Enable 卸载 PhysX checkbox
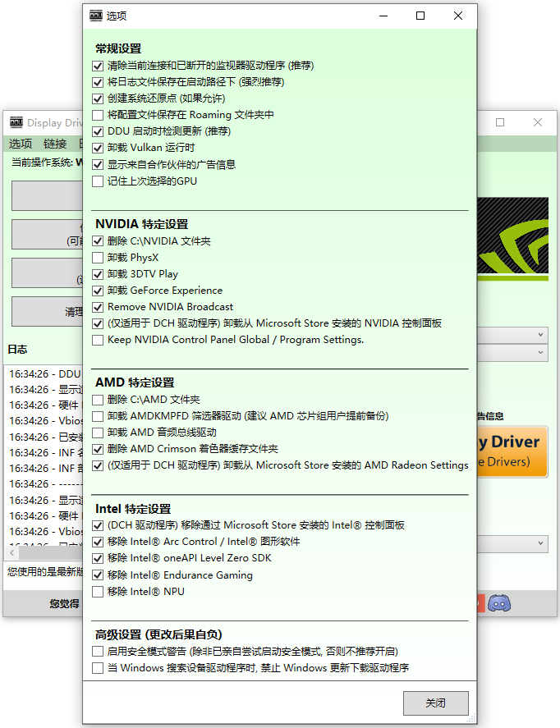Viewport: 560px width, 728px height. pos(99,258)
